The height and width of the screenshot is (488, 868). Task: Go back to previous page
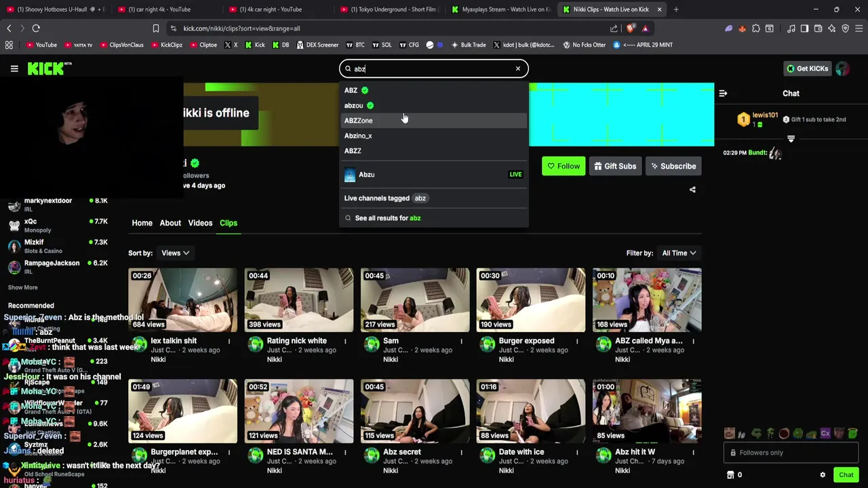click(x=9, y=28)
